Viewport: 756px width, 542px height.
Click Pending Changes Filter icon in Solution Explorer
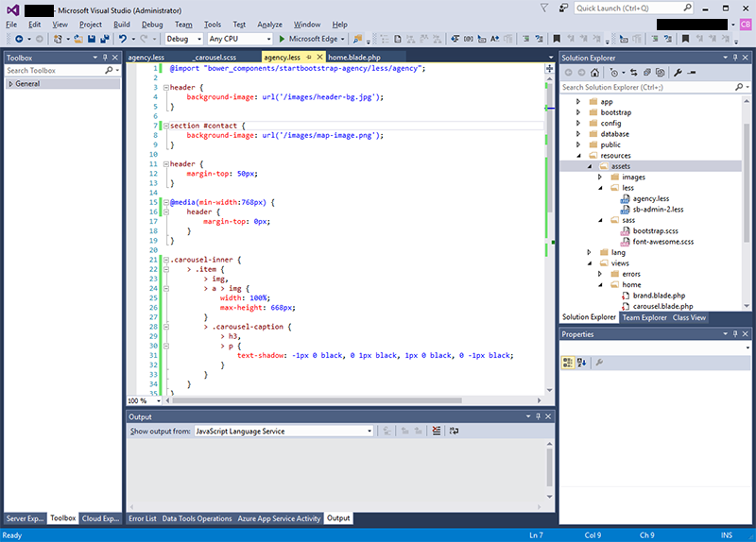(x=613, y=73)
